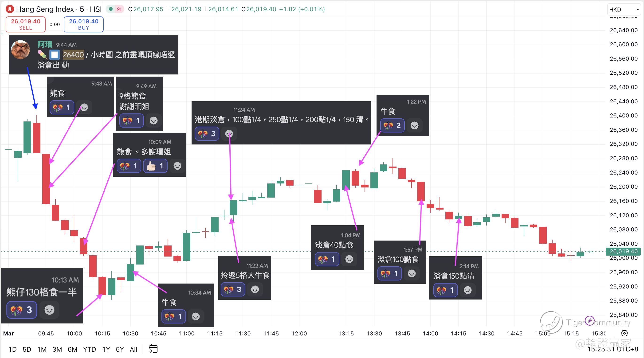Open the go-to-date calendar icon
The width and height of the screenshot is (644, 358).
153,349
